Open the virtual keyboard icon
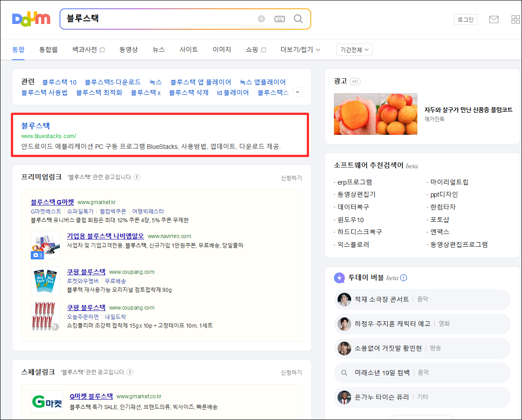 coord(280,19)
